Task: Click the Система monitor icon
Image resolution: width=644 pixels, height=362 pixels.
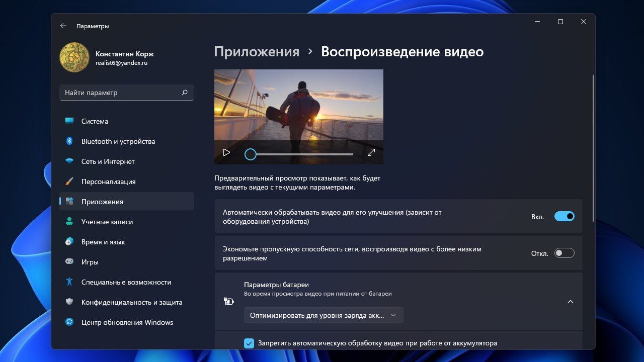Action: tap(69, 121)
